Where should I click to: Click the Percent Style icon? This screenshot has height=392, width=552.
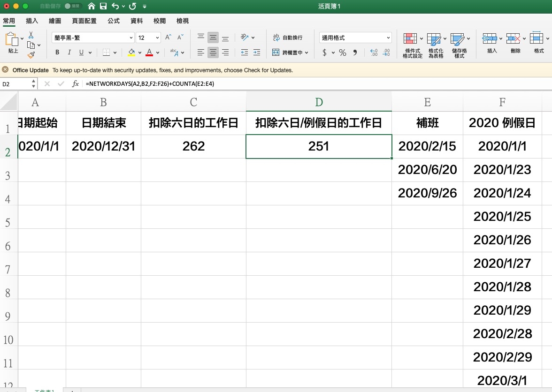tap(343, 53)
